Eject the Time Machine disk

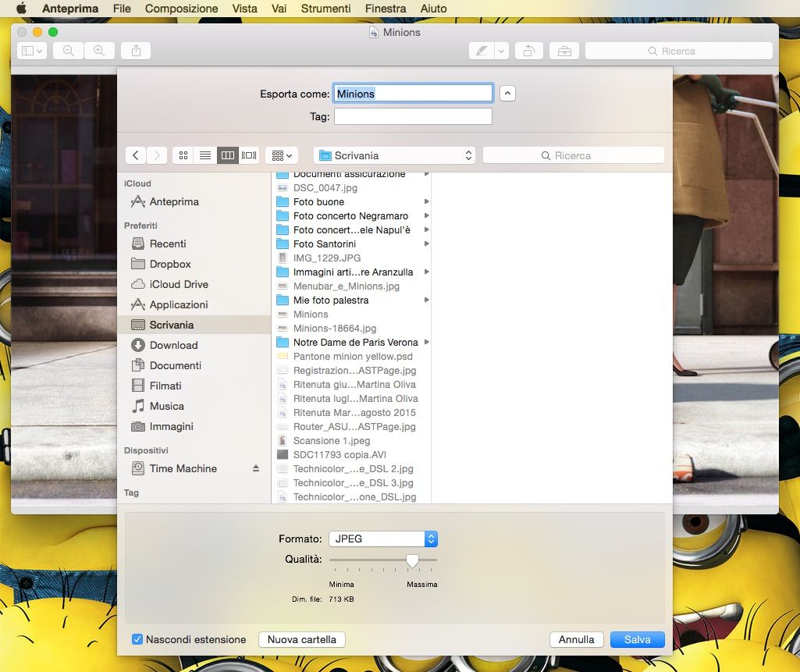[255, 468]
